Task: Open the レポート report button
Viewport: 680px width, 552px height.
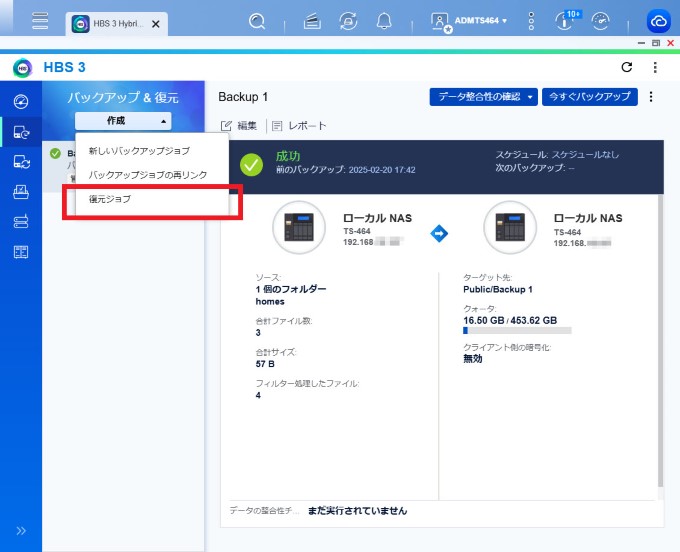Action: pyautogui.click(x=299, y=126)
